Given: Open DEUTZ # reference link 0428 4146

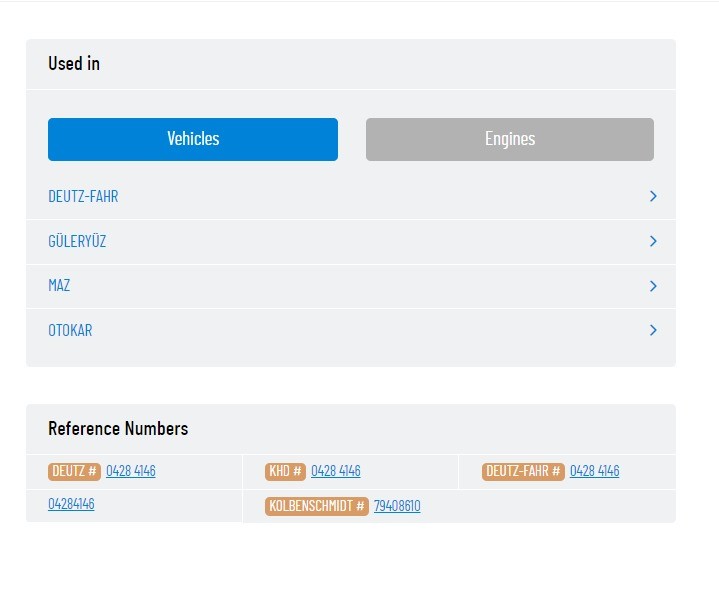Looking at the screenshot, I should point(131,471).
